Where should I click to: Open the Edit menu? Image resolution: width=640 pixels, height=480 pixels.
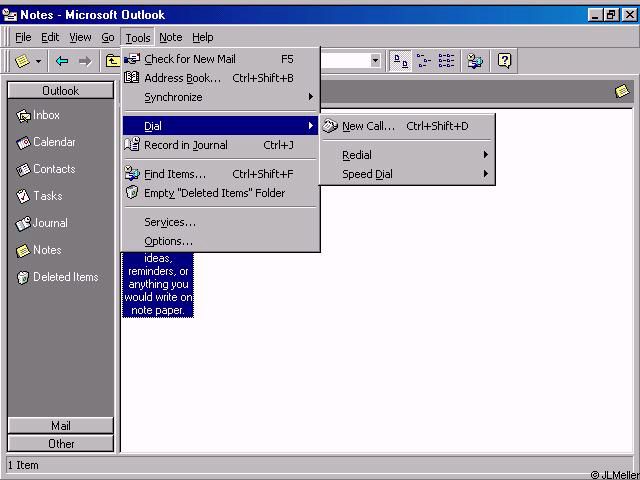point(50,37)
